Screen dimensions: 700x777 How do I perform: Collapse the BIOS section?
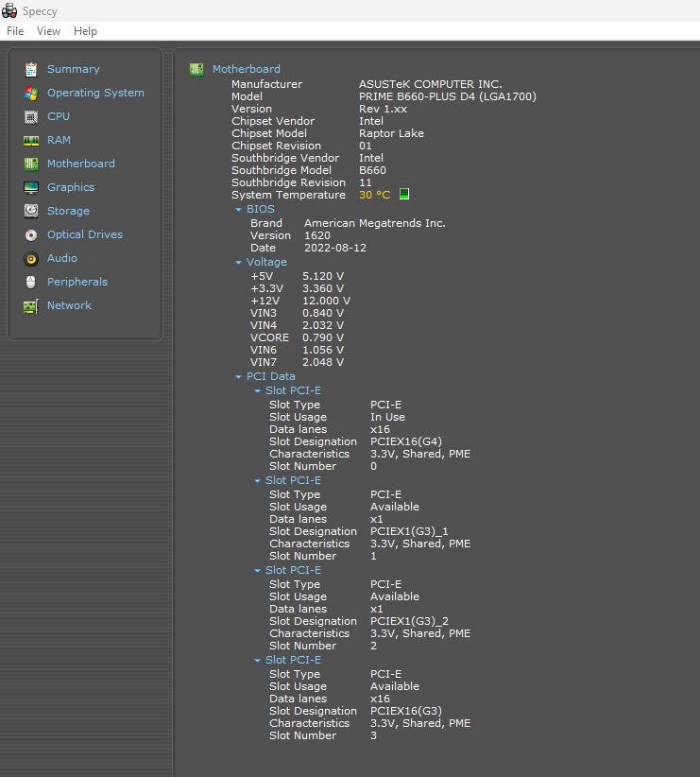(239, 210)
